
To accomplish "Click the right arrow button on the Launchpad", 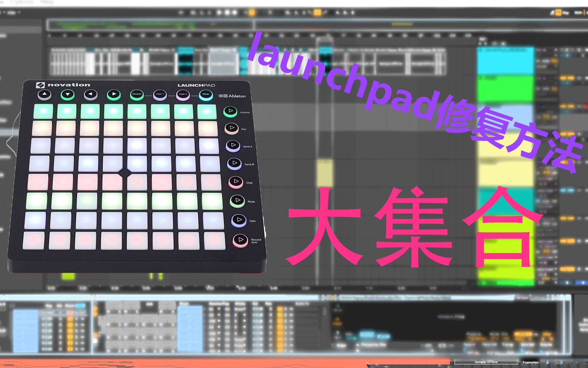I will point(114,94).
